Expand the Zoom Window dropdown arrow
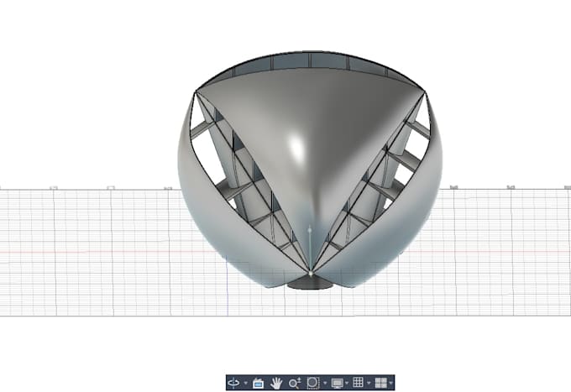This screenshot has width=571, height=392. 325,383
